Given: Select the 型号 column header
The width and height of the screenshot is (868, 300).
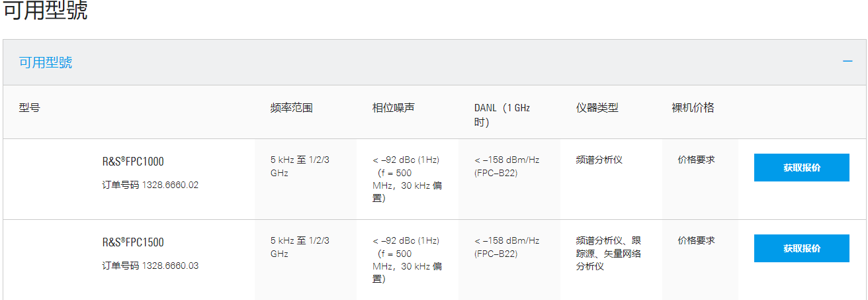Looking at the screenshot, I should (x=29, y=107).
